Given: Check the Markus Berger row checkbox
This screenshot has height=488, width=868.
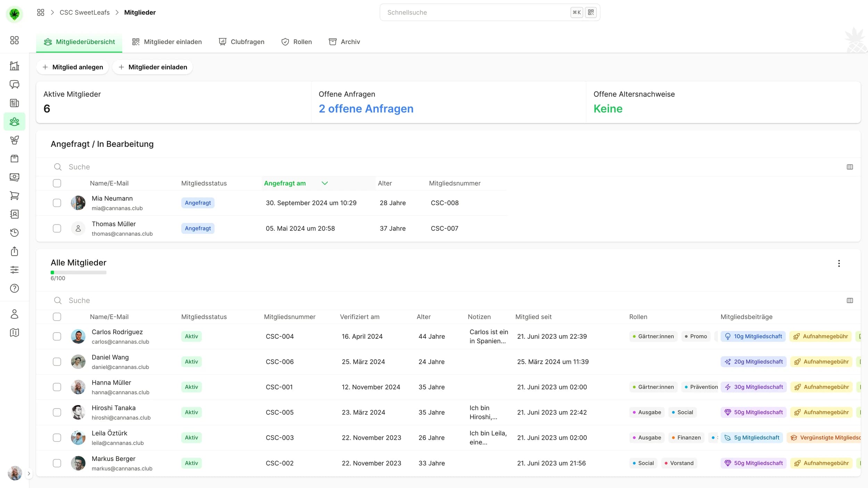Looking at the screenshot, I should 57,463.
